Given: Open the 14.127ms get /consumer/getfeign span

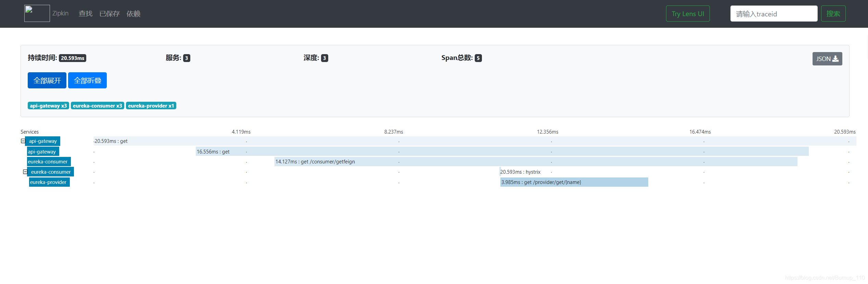Looking at the screenshot, I should point(536,162).
